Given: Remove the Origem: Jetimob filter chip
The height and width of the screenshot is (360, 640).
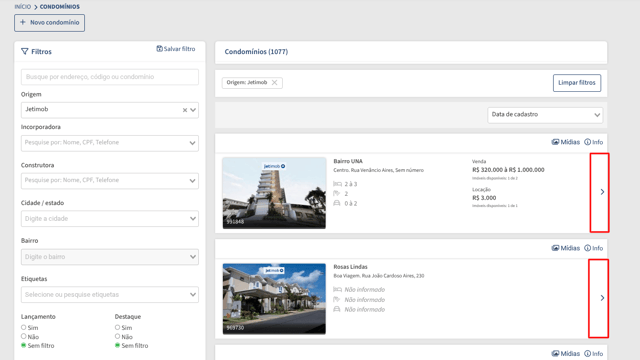Looking at the screenshot, I should (275, 82).
